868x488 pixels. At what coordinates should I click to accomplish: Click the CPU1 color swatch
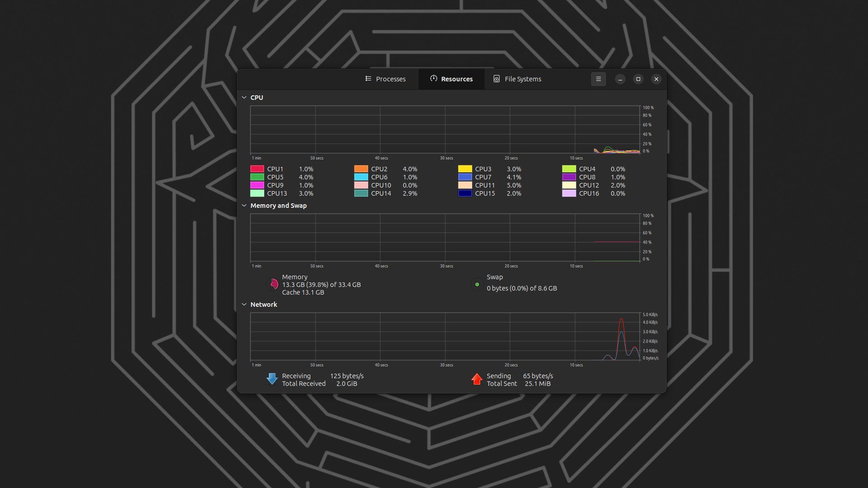(256, 169)
